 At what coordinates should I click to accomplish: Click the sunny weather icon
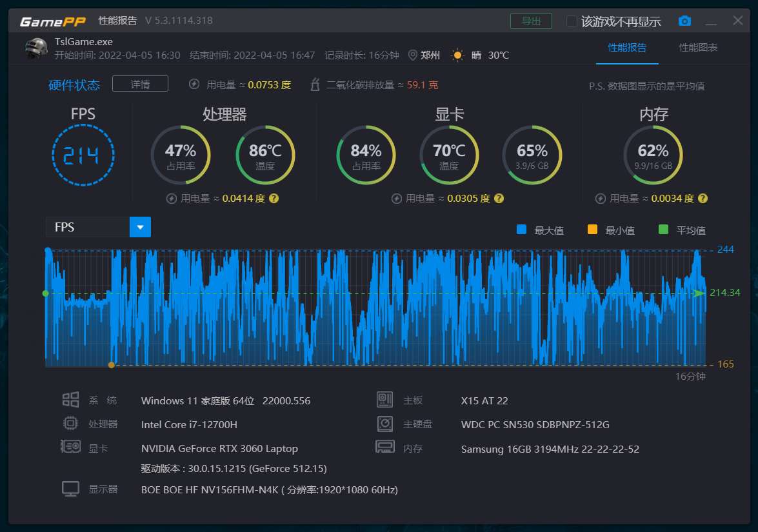point(457,55)
